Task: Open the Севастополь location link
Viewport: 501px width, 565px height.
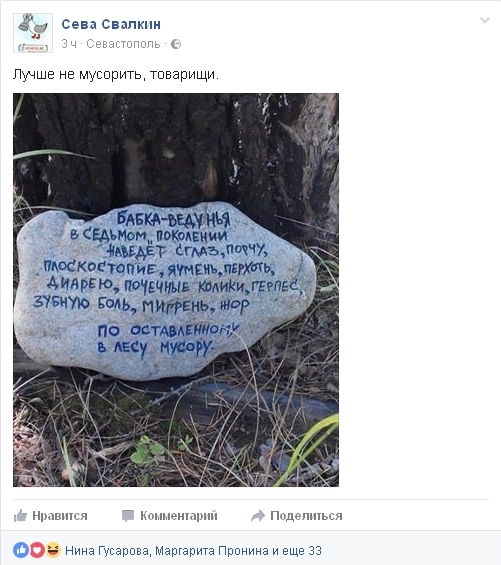Action: click(x=123, y=44)
